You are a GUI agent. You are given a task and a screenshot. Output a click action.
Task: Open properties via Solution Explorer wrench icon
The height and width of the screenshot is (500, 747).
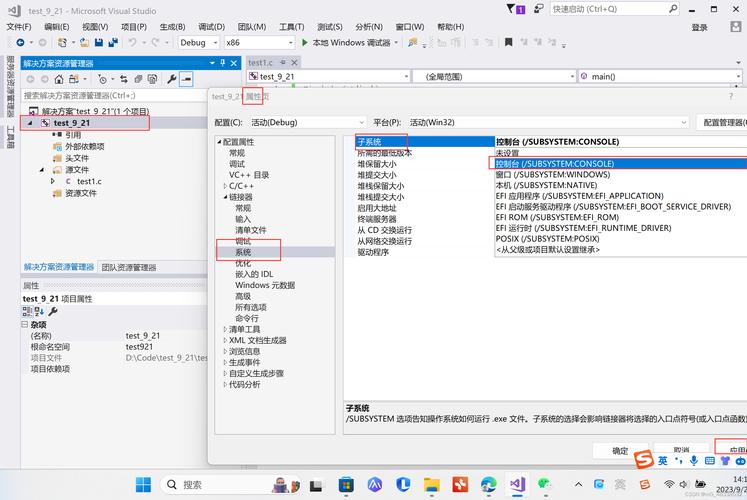172,79
